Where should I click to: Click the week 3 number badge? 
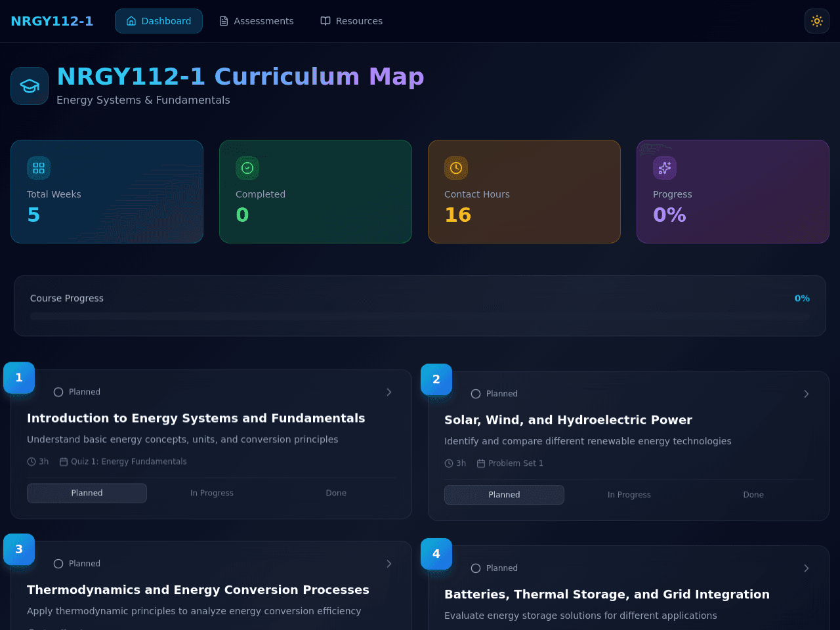[x=19, y=549]
